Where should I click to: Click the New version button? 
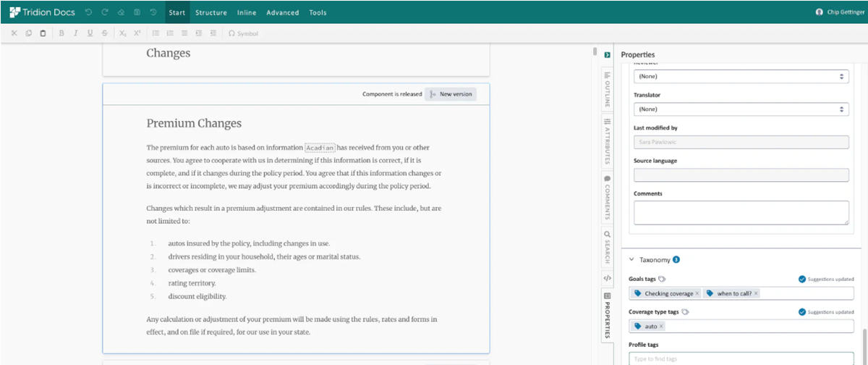(x=451, y=94)
